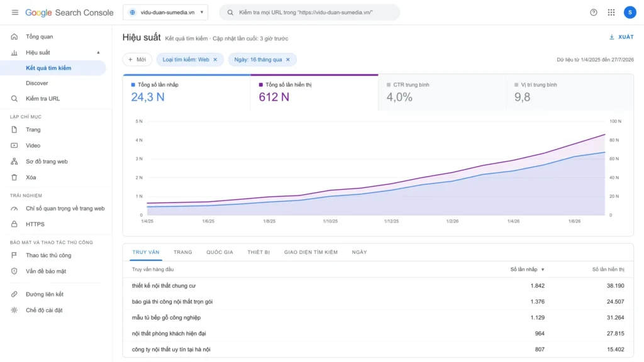
Task: Click the 27.815 impressions value
Action: pyautogui.click(x=615, y=334)
